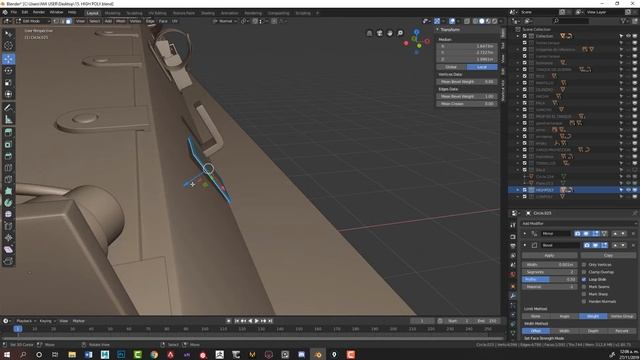Click the Bevel Width value field
This screenshot has height=360, width=640.
[x=549, y=264]
